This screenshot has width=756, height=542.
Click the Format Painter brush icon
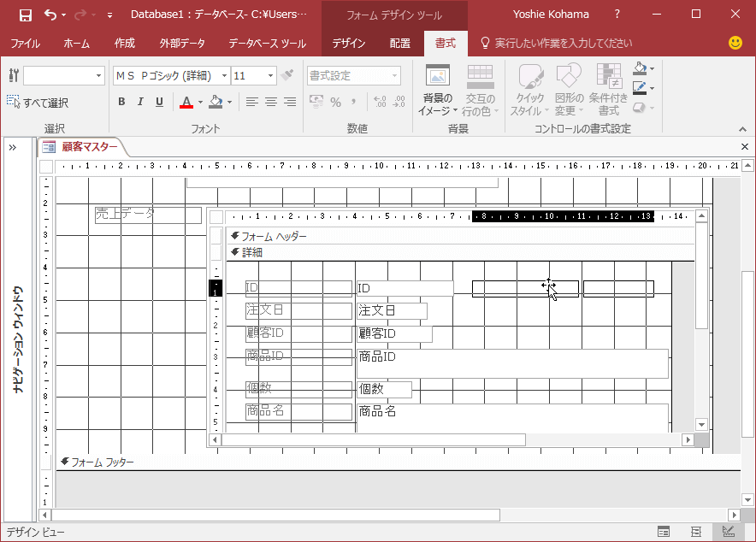[x=287, y=75]
